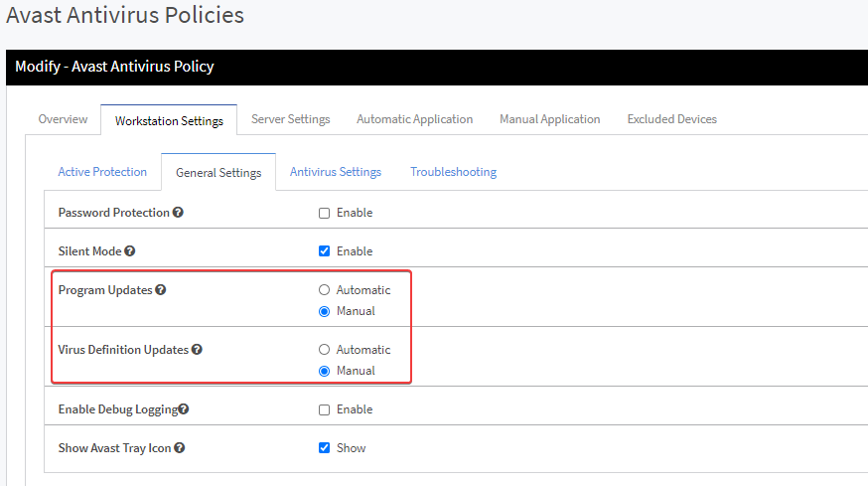Open Active Protection sub-tab
868x486 pixels.
(x=102, y=172)
